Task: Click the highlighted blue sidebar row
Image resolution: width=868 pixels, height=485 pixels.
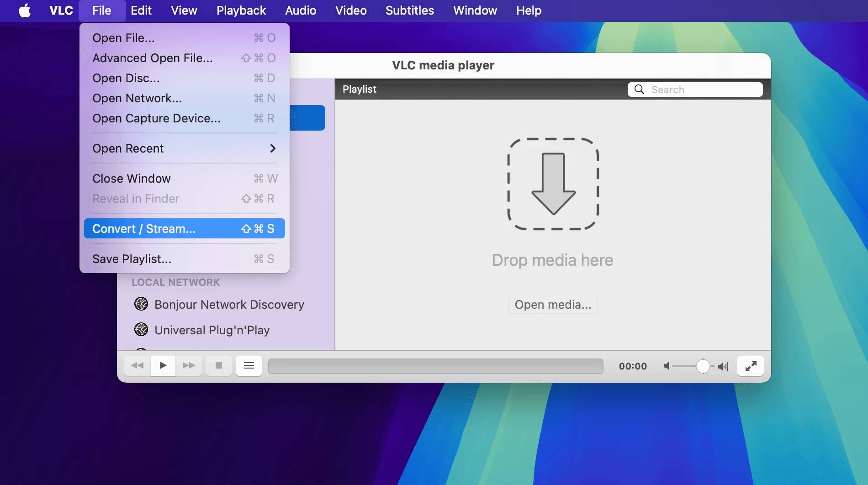Action: pos(307,118)
